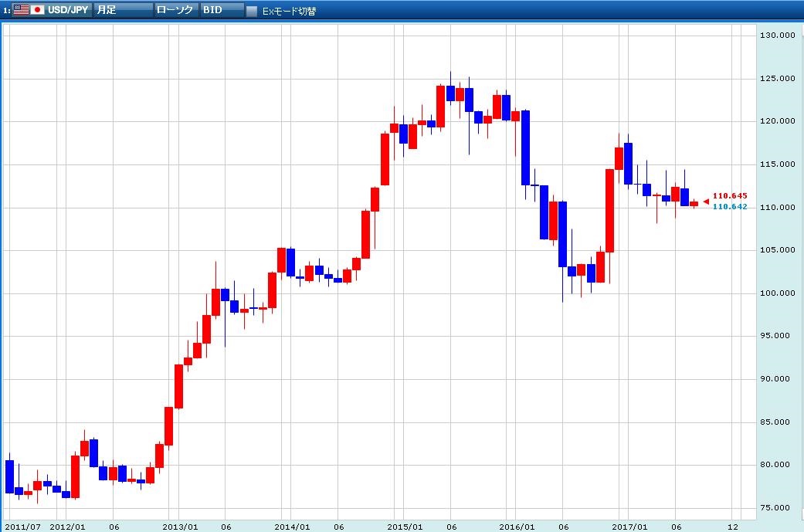Click the 130.000 price axis label
804x532 pixels.
tap(777, 35)
